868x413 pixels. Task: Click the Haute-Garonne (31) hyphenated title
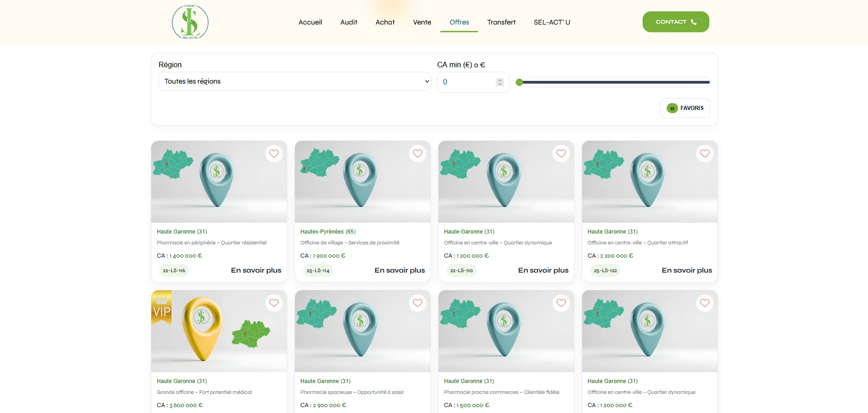coord(469,232)
